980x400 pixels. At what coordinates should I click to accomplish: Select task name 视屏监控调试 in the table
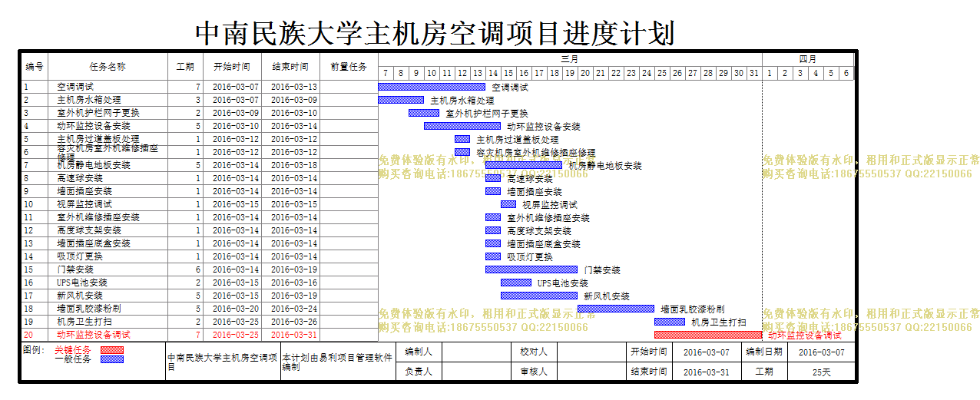click(84, 204)
